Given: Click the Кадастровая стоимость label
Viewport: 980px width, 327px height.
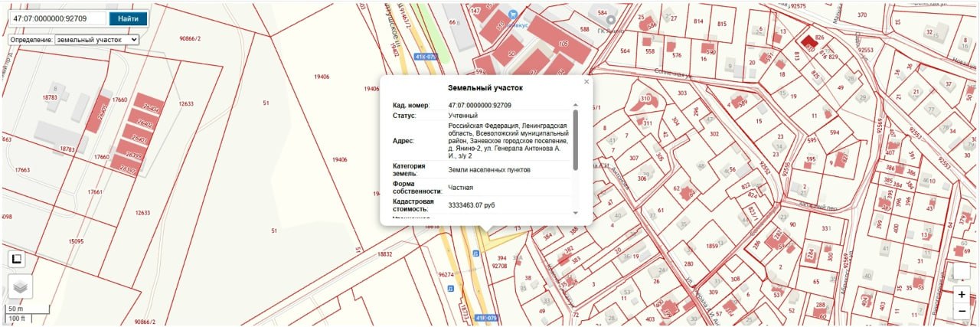Looking at the screenshot, I should click(x=415, y=204).
